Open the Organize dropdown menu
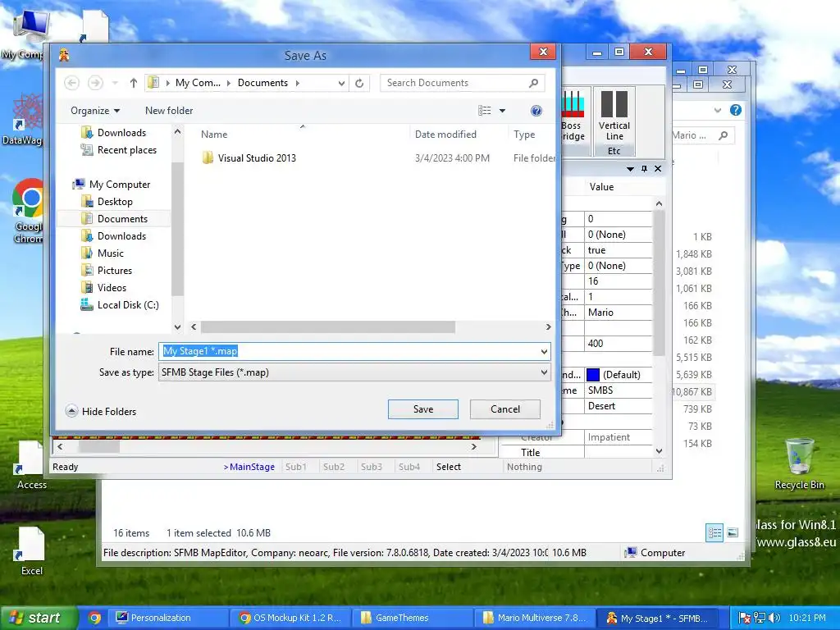 point(95,111)
